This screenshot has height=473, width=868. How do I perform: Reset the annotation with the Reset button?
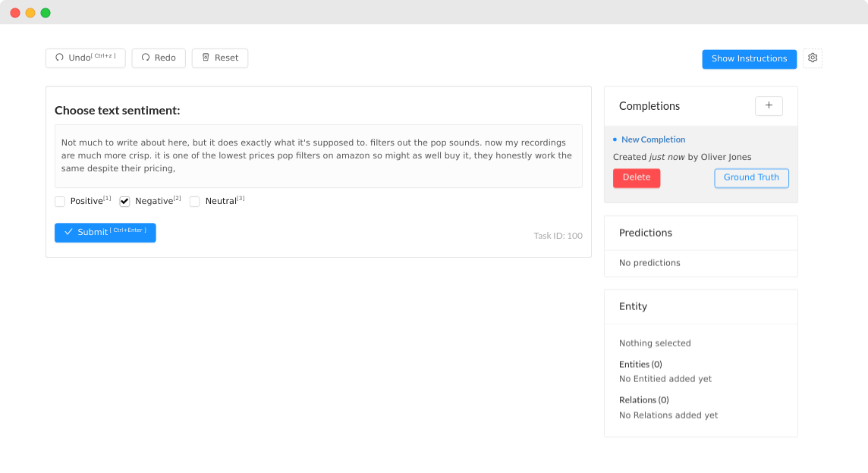click(x=219, y=58)
